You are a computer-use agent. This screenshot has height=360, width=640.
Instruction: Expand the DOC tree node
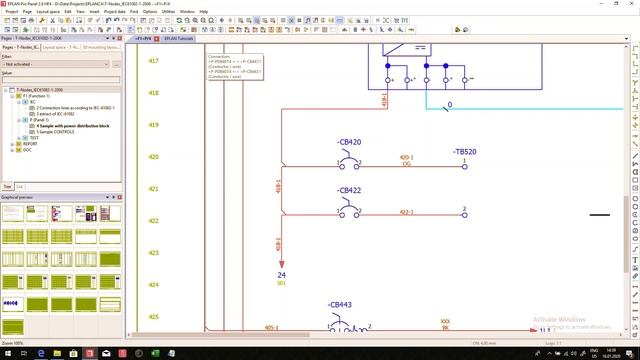coord(12,150)
